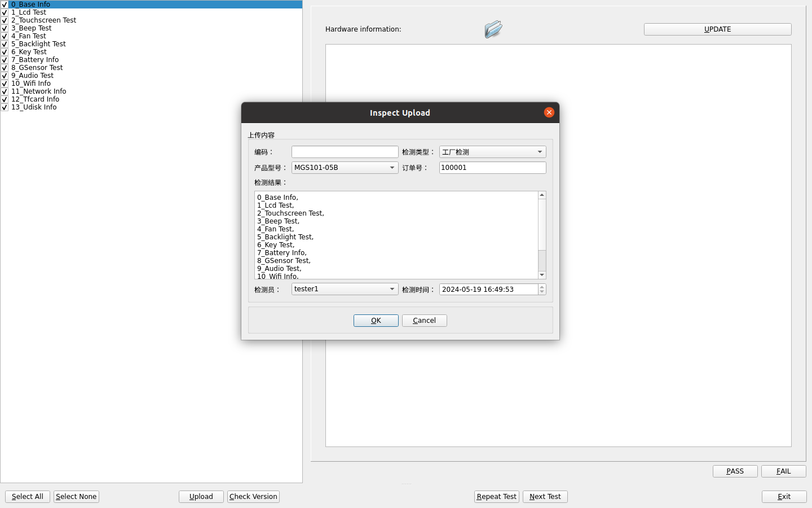
Task: Select the 13_Udisk Info row label
Action: pyautogui.click(x=34, y=107)
